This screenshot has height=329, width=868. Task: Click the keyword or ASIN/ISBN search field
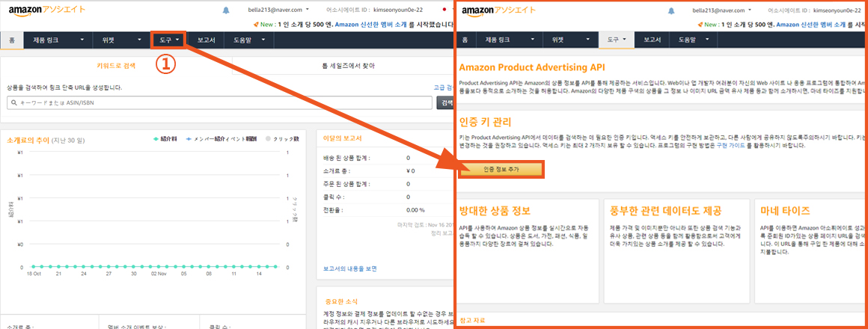[220, 103]
